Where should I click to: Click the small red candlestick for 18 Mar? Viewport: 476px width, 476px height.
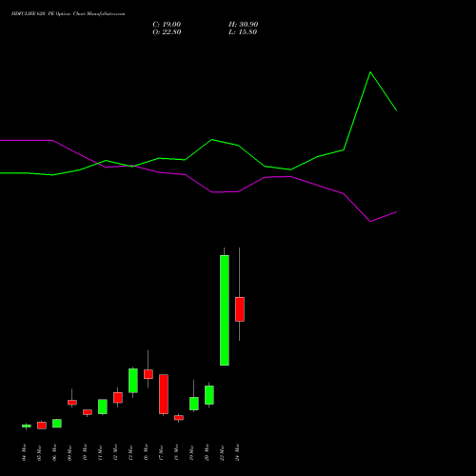[x=179, y=418]
